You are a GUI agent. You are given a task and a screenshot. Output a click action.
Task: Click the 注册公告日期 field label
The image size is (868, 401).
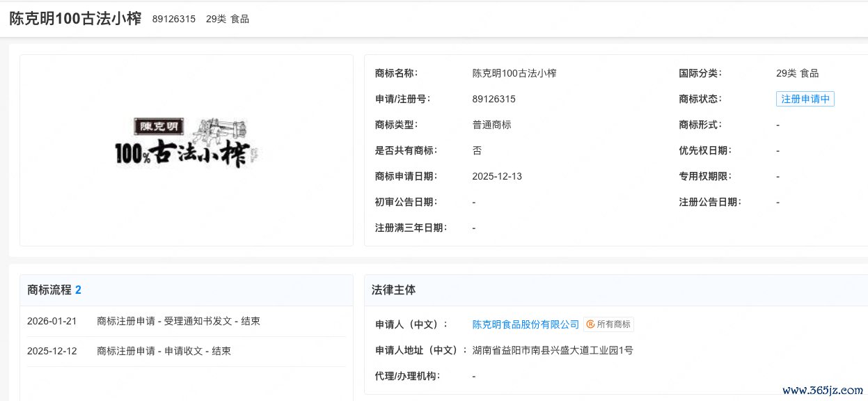click(710, 202)
